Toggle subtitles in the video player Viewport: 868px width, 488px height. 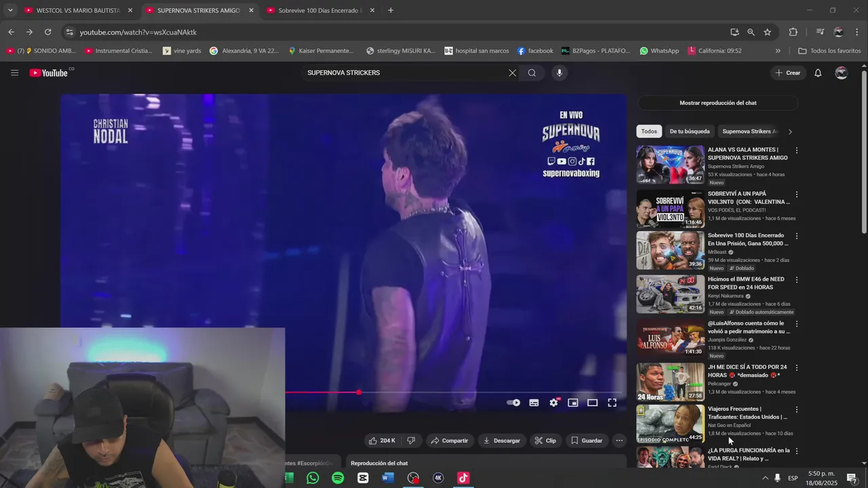[x=534, y=403]
